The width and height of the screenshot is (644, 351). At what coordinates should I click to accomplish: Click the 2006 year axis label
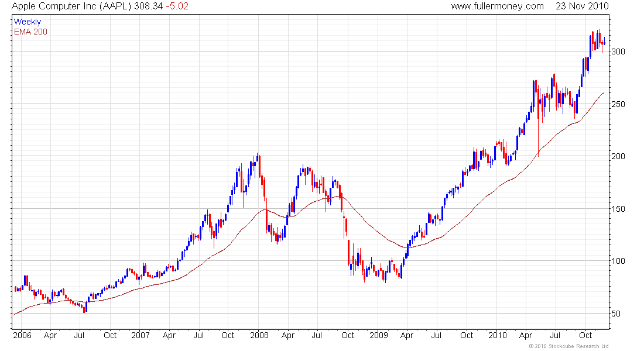coord(22,335)
